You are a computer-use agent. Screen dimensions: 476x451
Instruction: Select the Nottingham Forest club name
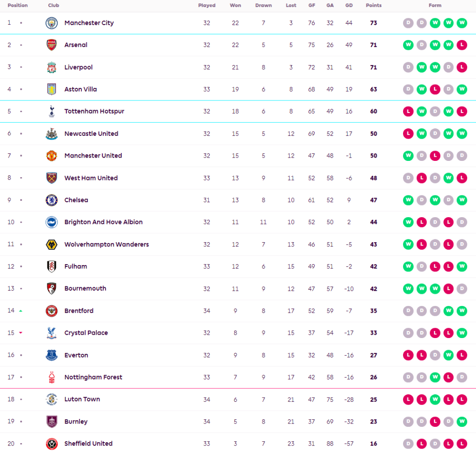[x=93, y=377]
